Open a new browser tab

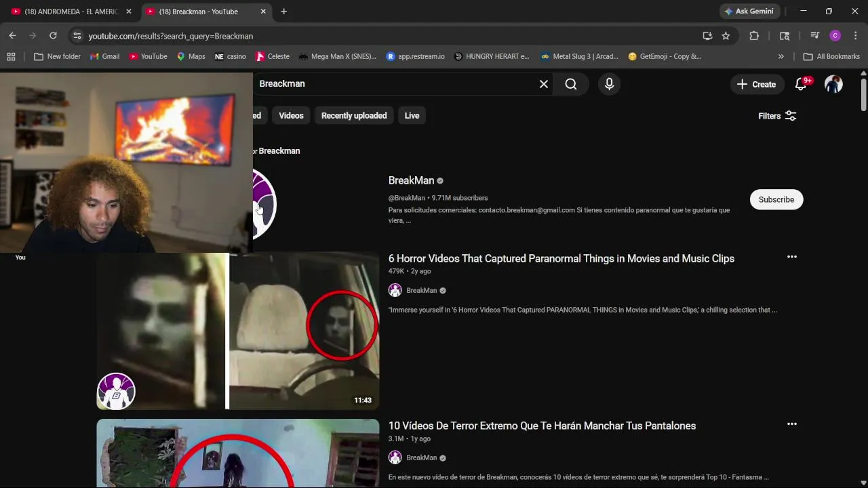(x=283, y=12)
